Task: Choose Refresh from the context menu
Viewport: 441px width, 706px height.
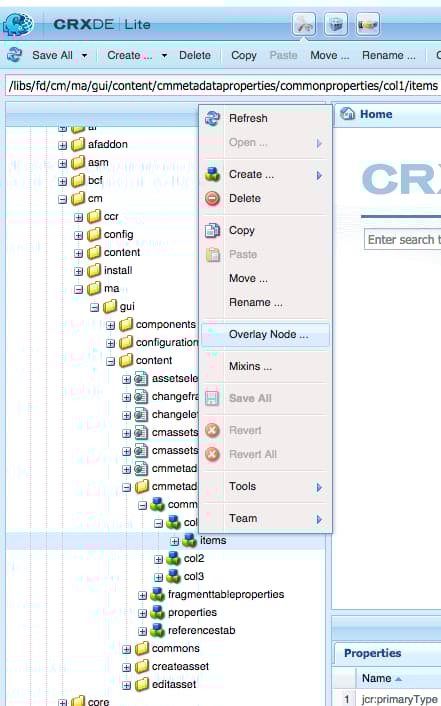Action: [265, 118]
